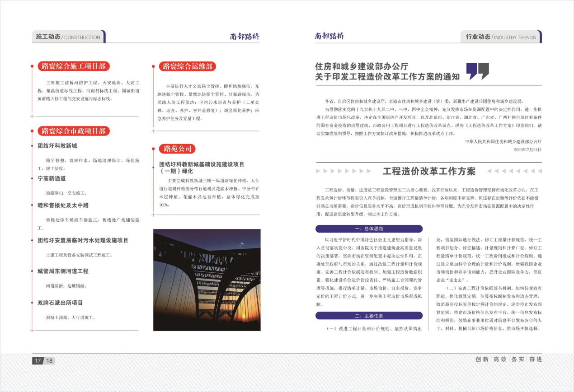Click the heading 宁高新通道
The height and width of the screenshot is (392, 574).
tap(52, 178)
